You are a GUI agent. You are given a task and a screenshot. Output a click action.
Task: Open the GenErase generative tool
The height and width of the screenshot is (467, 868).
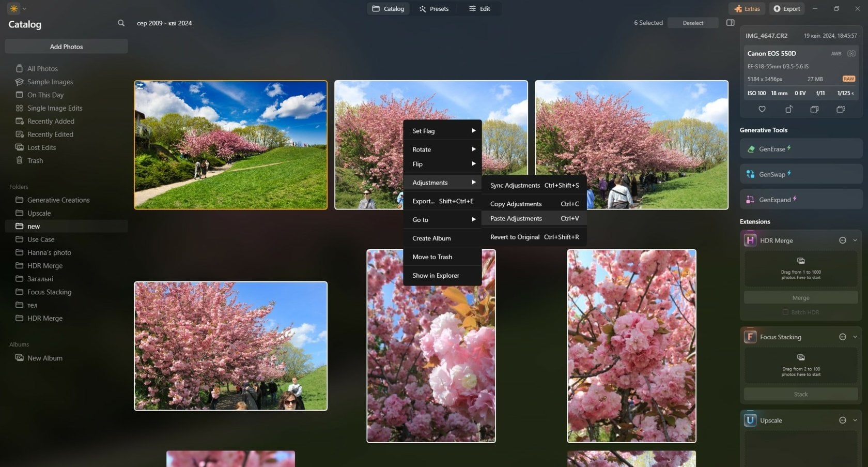[x=800, y=148]
